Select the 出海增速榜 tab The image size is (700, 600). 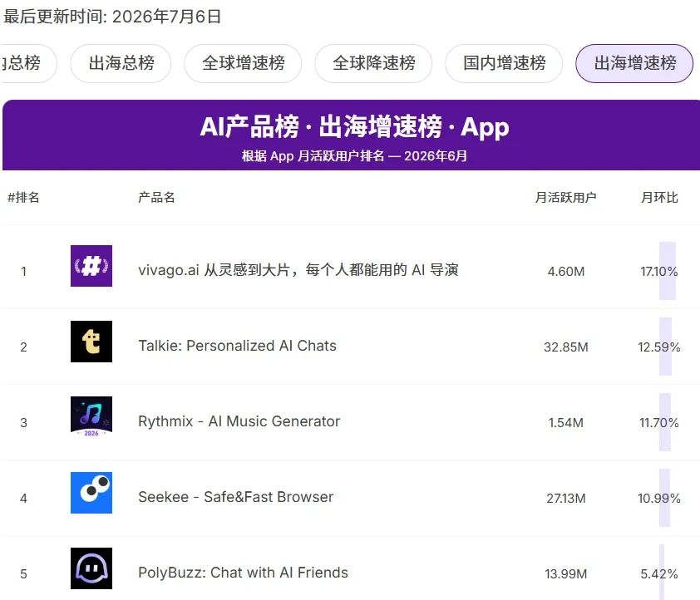pyautogui.click(x=634, y=63)
